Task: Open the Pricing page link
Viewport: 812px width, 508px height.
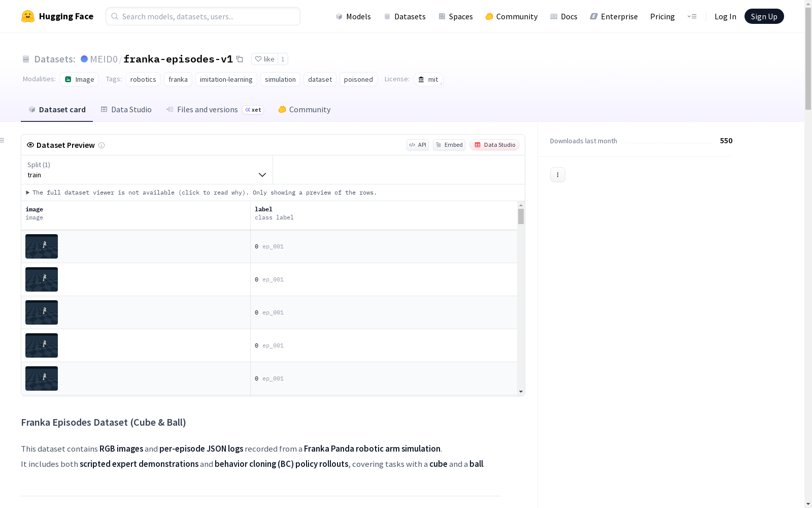Action: (662, 16)
